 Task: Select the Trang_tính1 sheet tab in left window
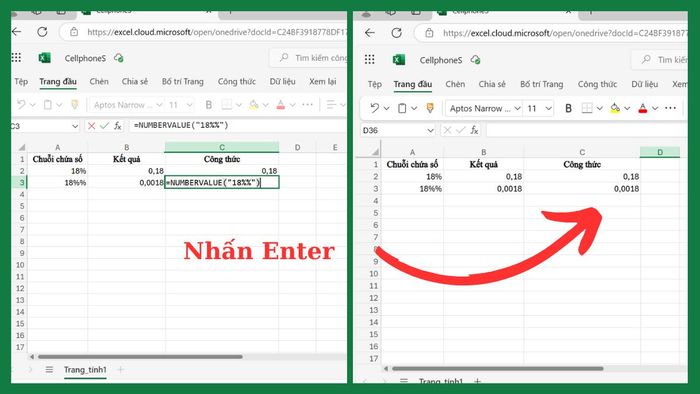[x=85, y=369]
